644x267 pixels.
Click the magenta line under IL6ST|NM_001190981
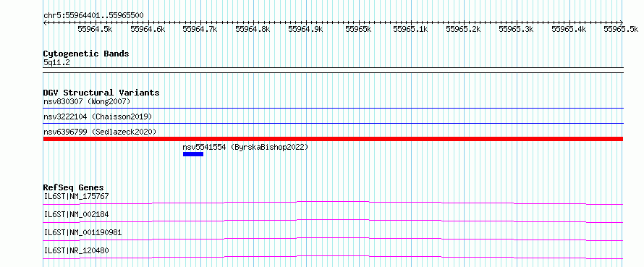coord(333,239)
